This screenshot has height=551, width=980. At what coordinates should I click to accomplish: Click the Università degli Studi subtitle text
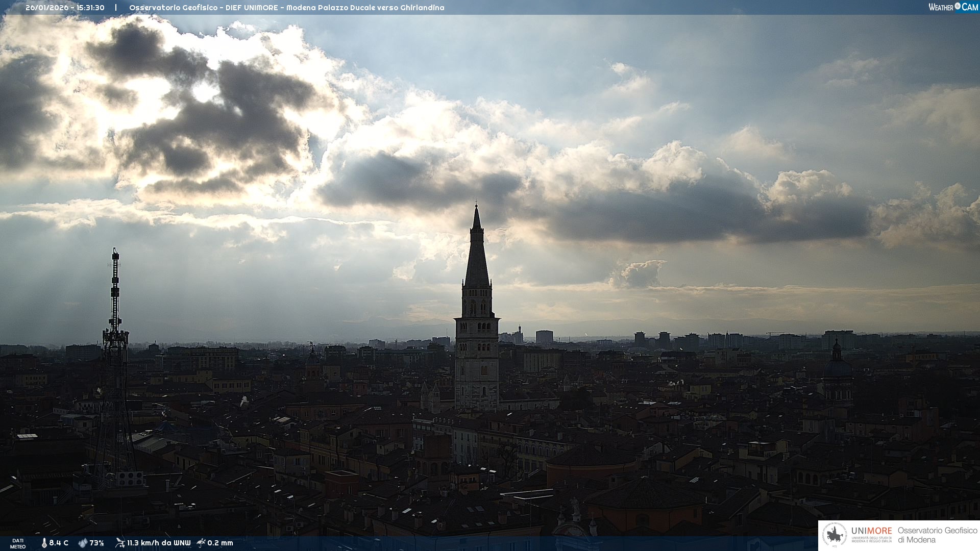[x=871, y=539]
